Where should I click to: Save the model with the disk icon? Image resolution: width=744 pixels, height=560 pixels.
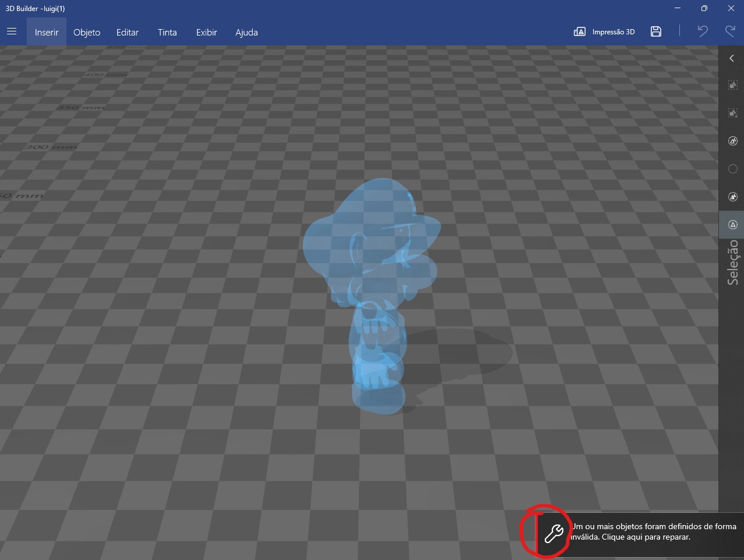point(656,32)
